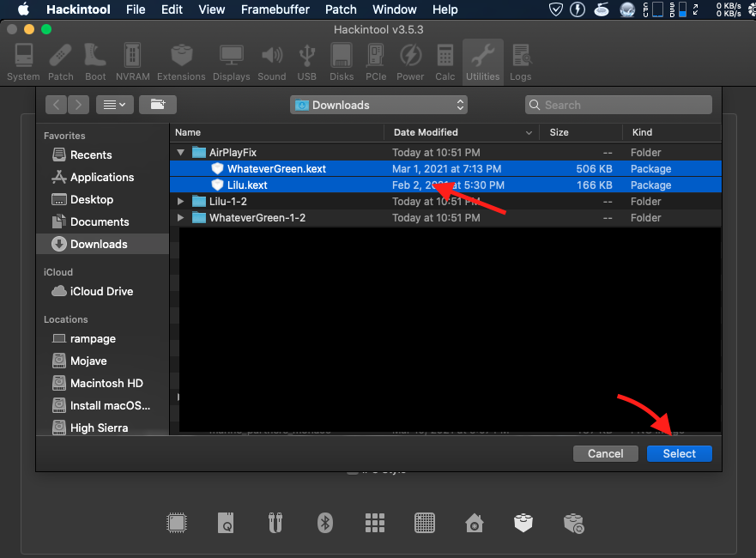
Task: Open the File menu
Action: click(136, 9)
